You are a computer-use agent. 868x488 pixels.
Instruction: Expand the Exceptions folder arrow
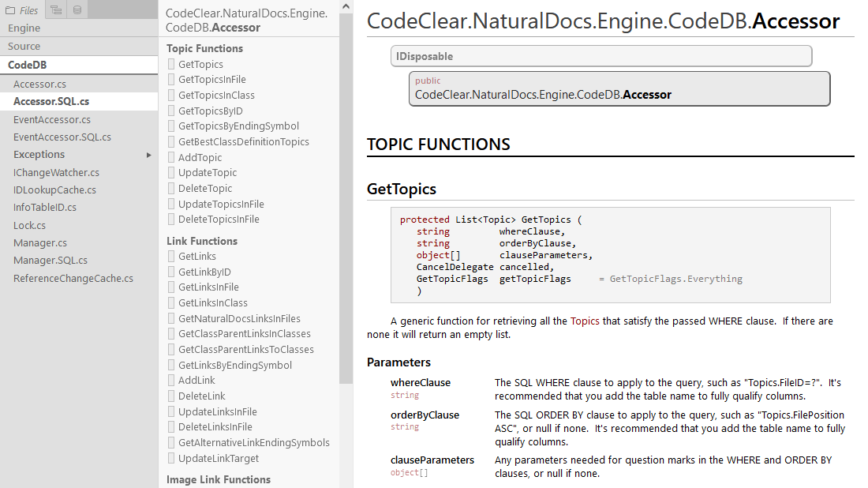pyautogui.click(x=149, y=155)
